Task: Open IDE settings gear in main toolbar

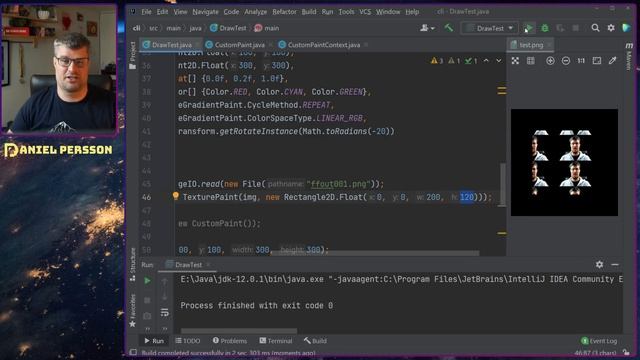Action: [611, 28]
